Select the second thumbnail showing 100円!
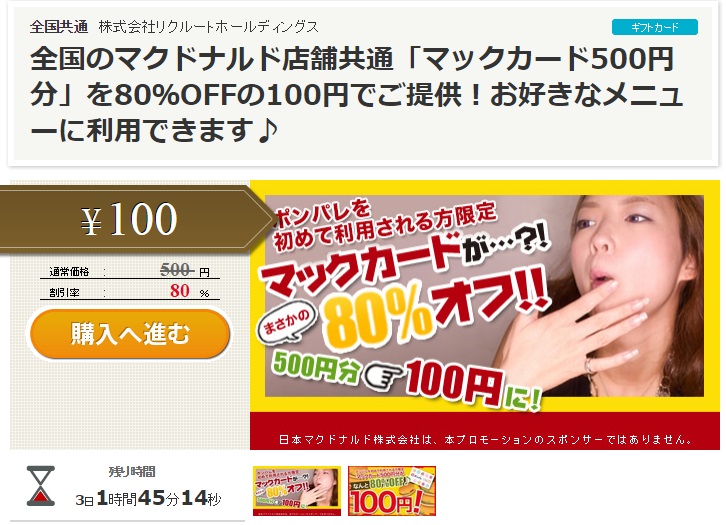The image size is (726, 525). pyautogui.click(x=392, y=491)
